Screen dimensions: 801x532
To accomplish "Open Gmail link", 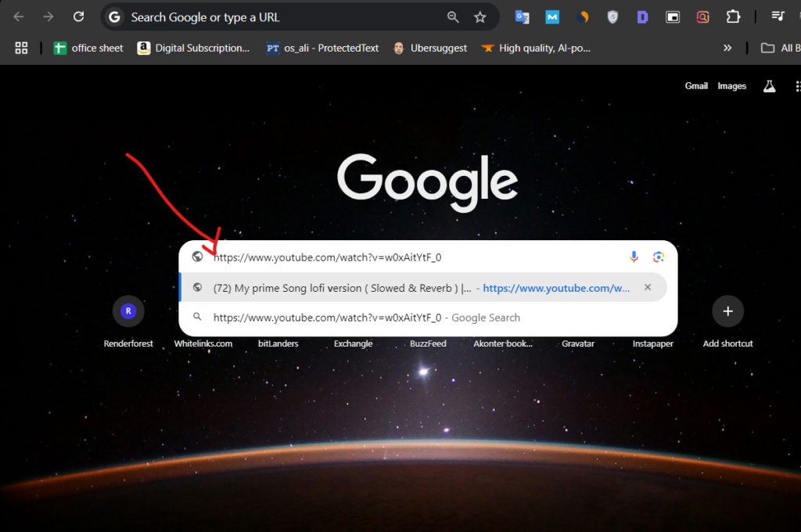I will click(x=696, y=86).
